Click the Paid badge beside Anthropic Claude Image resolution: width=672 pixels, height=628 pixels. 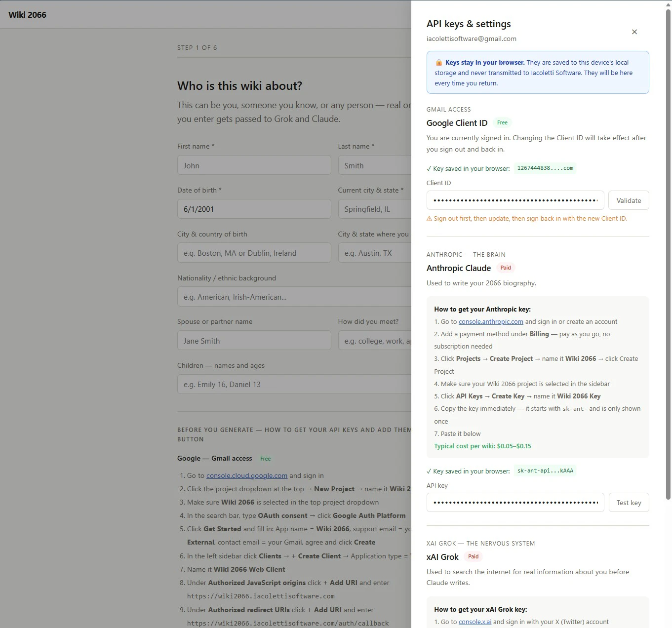pos(506,268)
